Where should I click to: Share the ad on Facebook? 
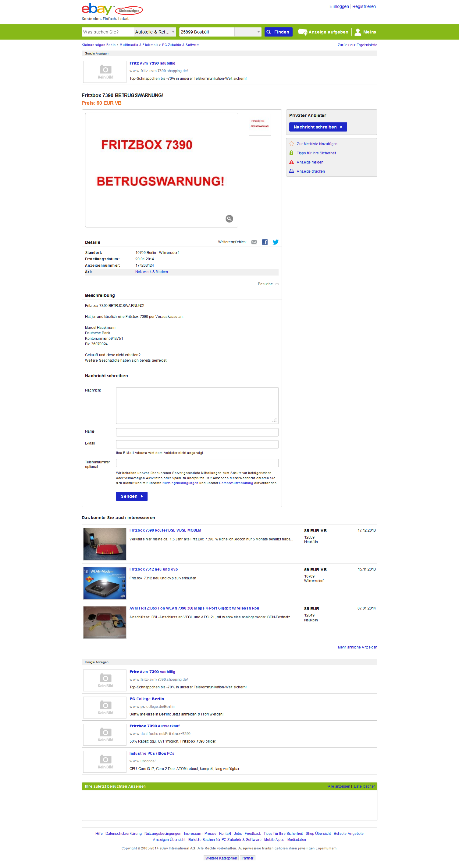tap(265, 242)
